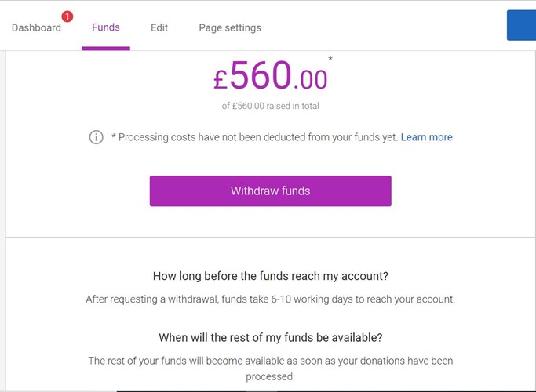
Task: Click the processing costs notice text
Action: (x=255, y=137)
